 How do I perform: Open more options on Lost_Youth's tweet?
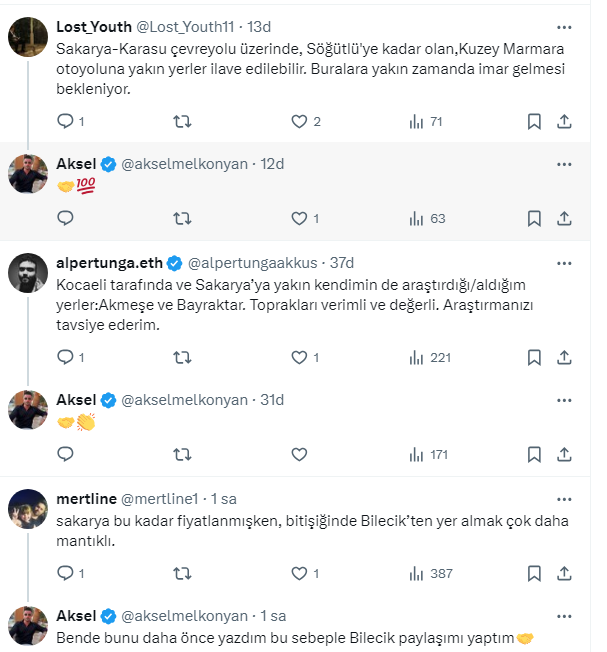tap(567, 25)
